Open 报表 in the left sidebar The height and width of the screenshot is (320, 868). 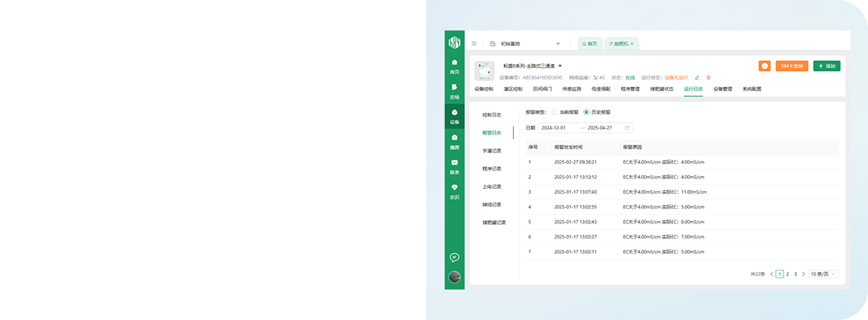coord(455,167)
